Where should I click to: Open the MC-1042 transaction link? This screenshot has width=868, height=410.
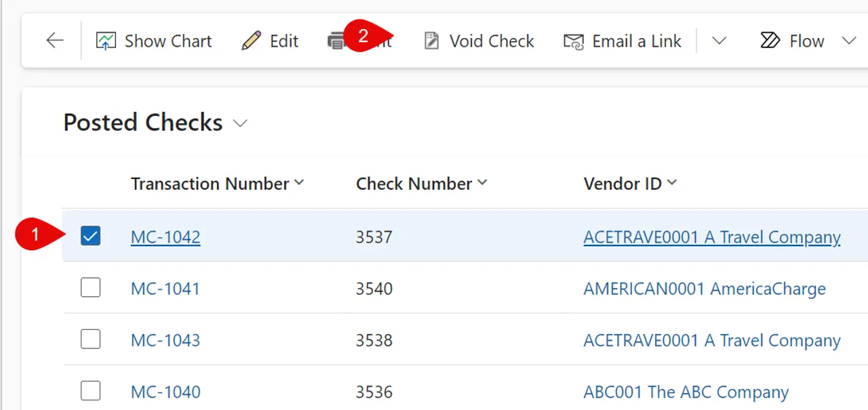pos(165,237)
